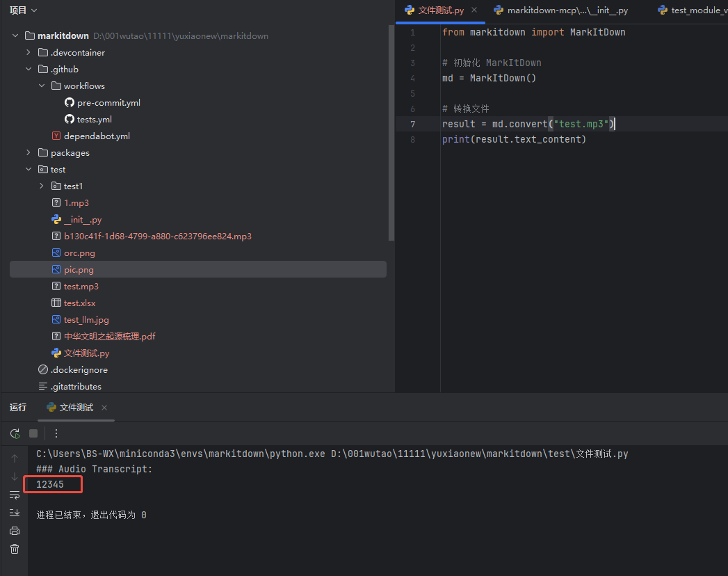Expand the test1 folder
The height and width of the screenshot is (576, 728).
point(41,186)
